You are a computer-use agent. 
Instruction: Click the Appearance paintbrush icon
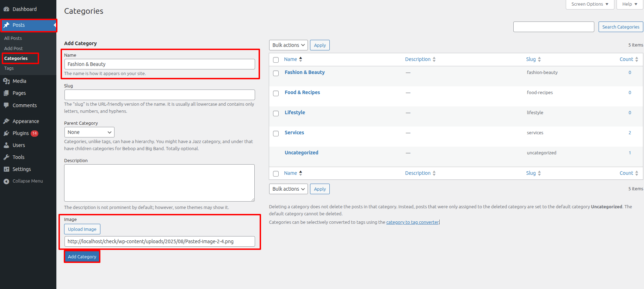[x=6, y=121]
